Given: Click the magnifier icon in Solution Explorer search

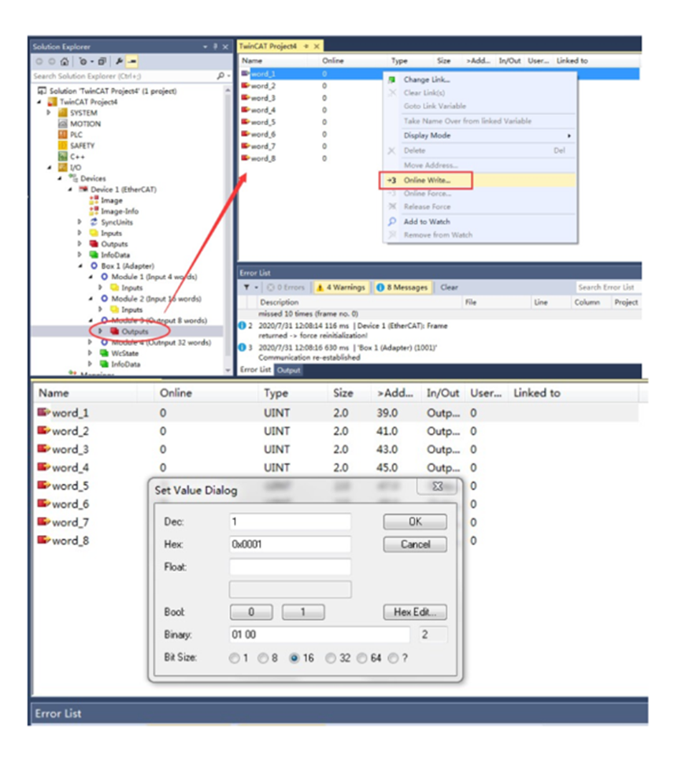Looking at the screenshot, I should [x=220, y=76].
